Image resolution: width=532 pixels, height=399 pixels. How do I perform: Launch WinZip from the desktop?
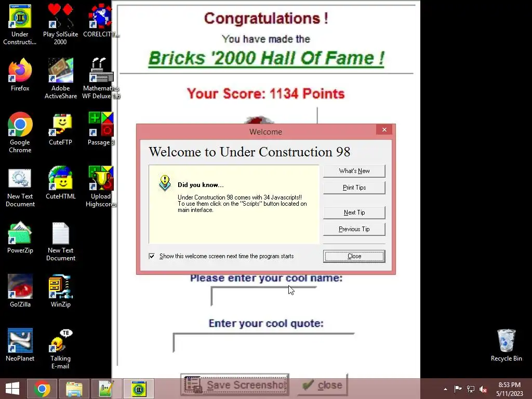(60, 291)
